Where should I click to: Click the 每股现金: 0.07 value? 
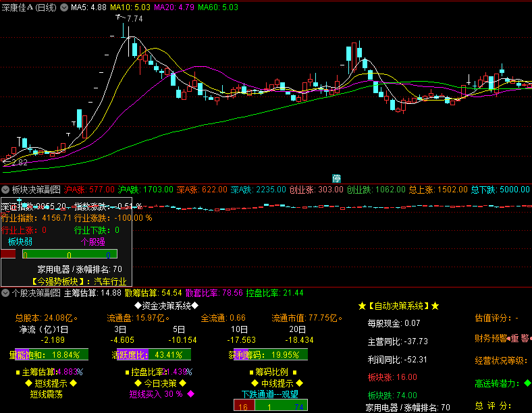(394, 323)
